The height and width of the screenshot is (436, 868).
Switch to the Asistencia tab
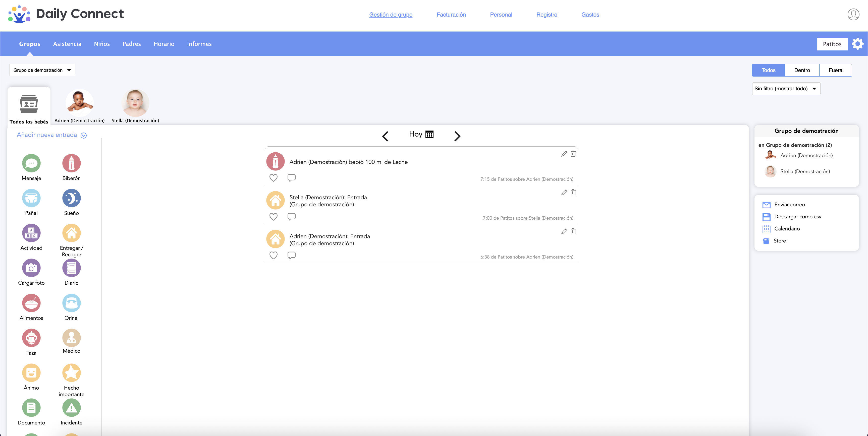pyautogui.click(x=67, y=44)
